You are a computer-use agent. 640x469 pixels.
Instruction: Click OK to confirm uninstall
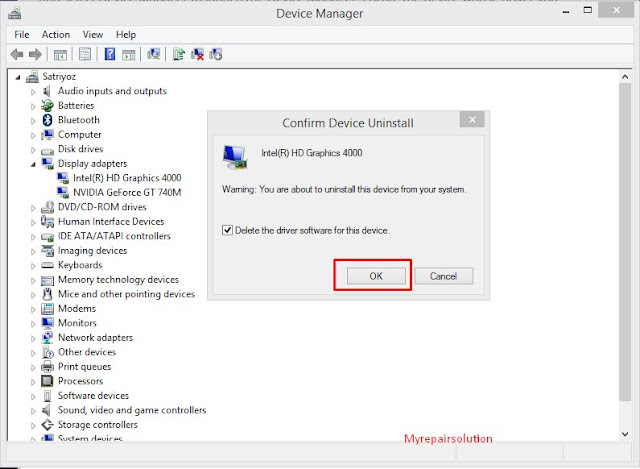[x=376, y=276]
